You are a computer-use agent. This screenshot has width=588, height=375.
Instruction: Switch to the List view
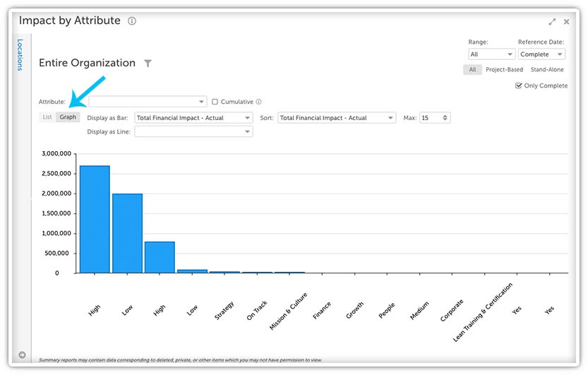(47, 117)
